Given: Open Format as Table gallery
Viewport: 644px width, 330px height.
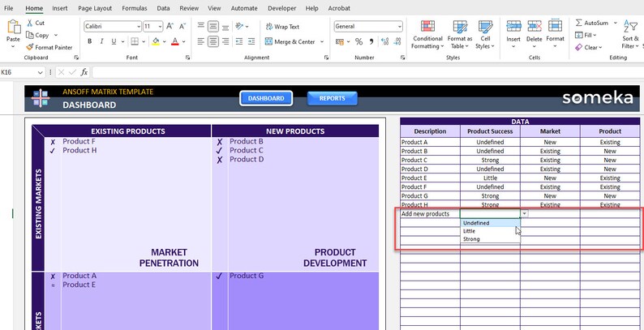Looking at the screenshot, I should pos(460,35).
